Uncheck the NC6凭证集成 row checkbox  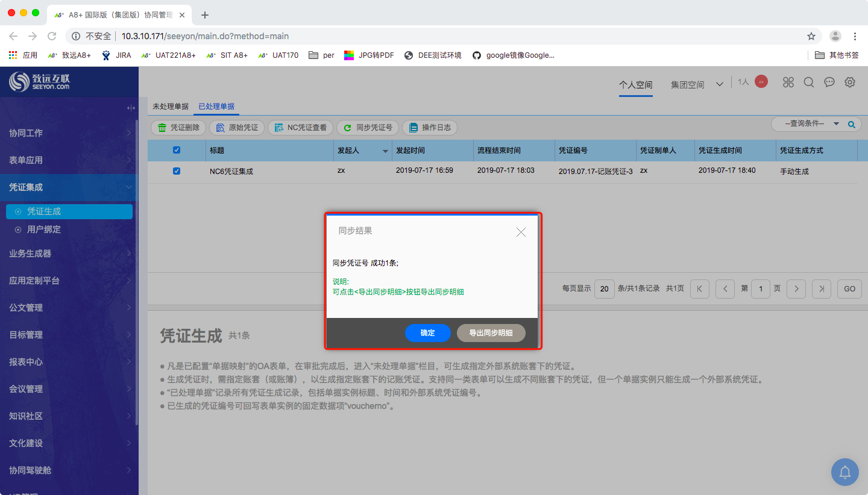click(177, 171)
